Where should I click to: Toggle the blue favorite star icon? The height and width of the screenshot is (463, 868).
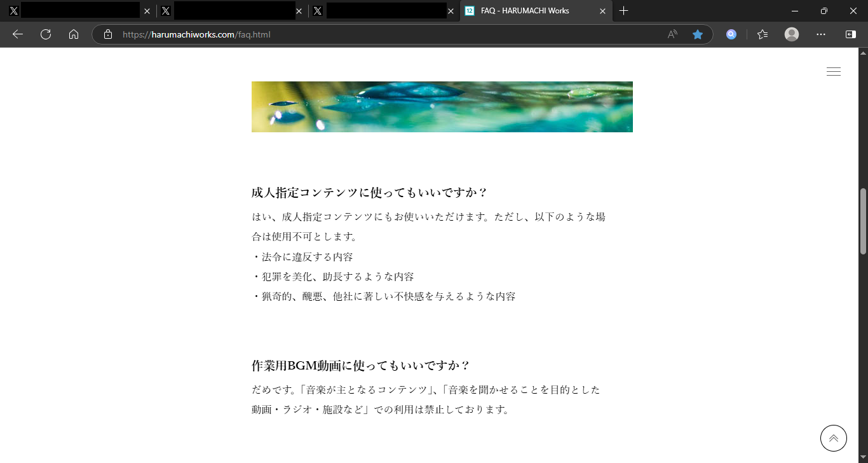[x=698, y=34]
